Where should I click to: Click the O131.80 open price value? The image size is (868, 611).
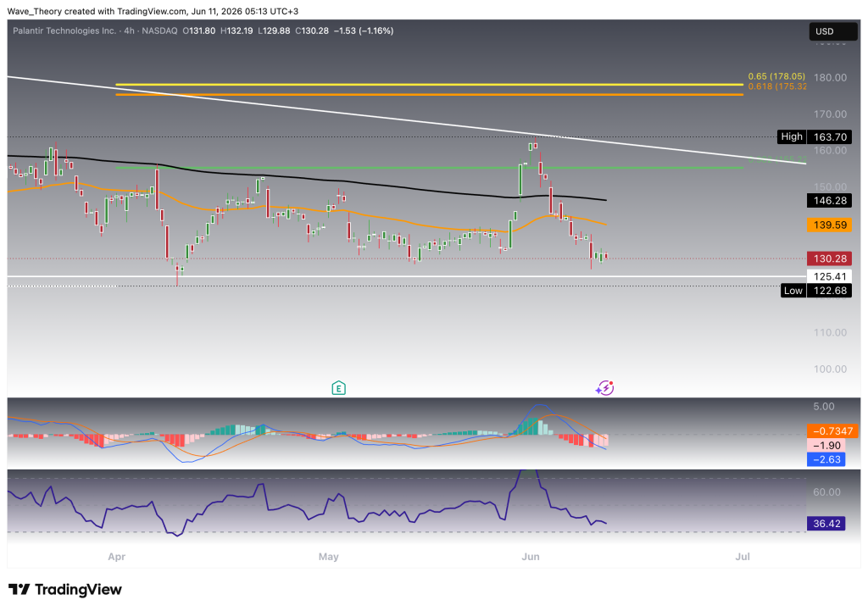[198, 31]
